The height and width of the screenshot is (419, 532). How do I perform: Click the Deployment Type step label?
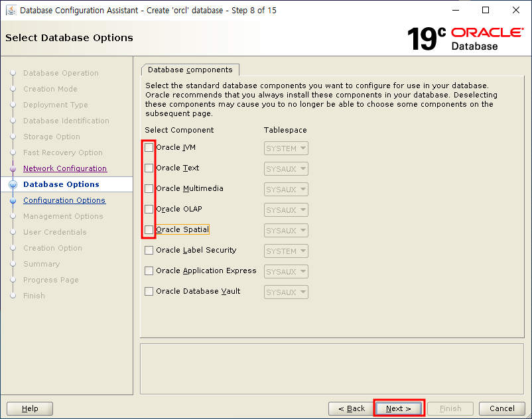tap(56, 105)
